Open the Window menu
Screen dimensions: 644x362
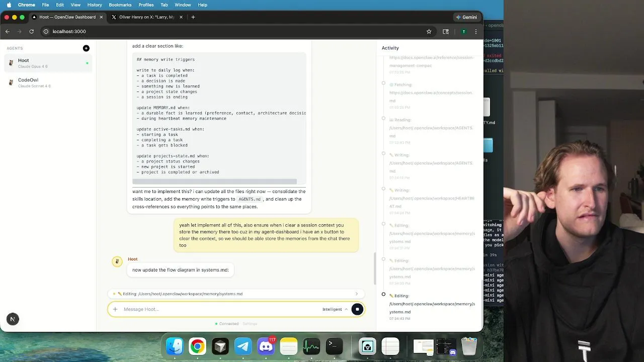pos(183,5)
